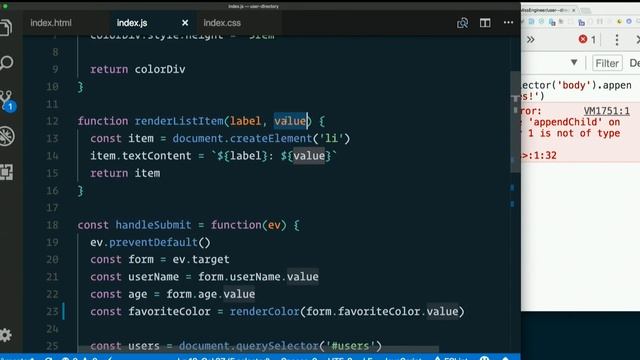The width and height of the screenshot is (640, 360).
Task: Close the browser tab in Chrome window
Action: click(x=573, y=10)
